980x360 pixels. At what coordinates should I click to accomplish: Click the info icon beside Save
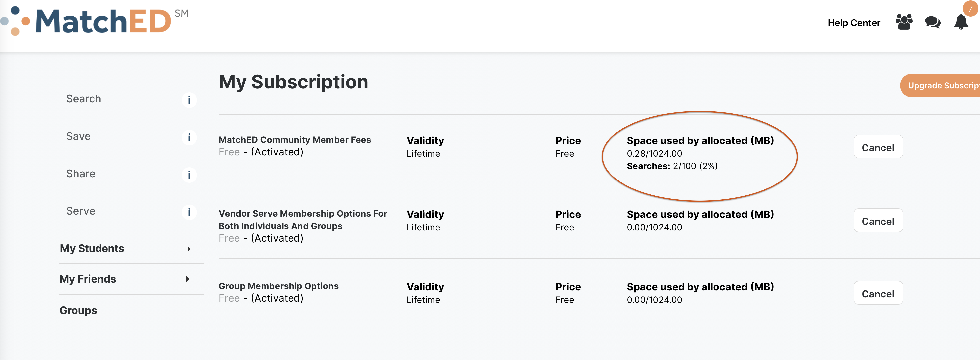[189, 138]
